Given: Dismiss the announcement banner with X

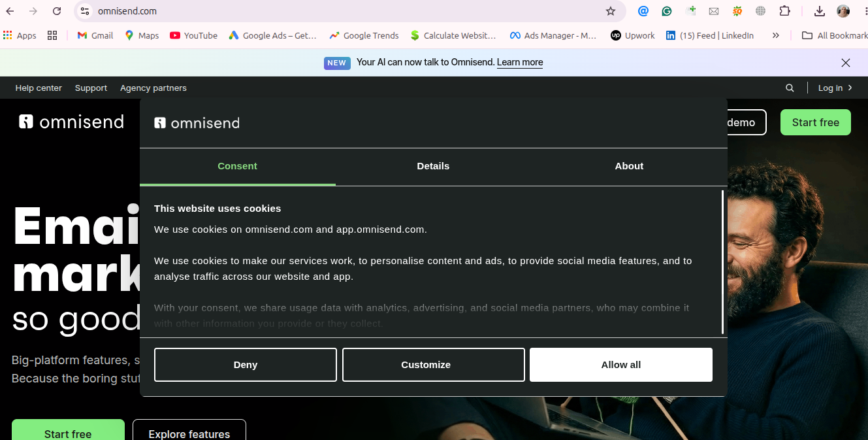Looking at the screenshot, I should [x=846, y=63].
